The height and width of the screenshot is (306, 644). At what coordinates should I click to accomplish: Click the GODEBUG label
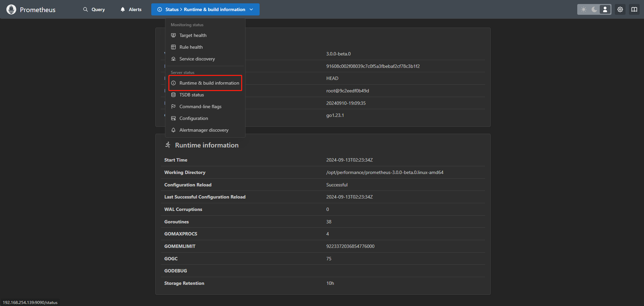point(175,271)
